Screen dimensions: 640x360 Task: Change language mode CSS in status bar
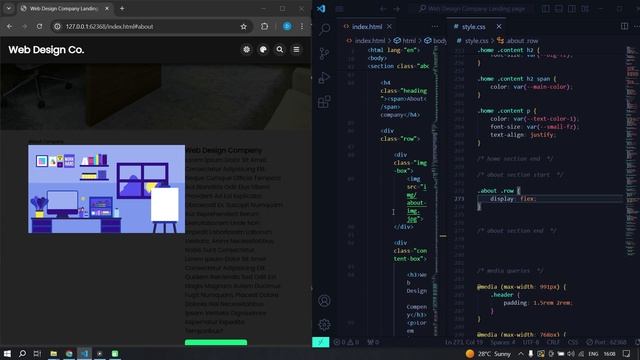(x=573, y=342)
